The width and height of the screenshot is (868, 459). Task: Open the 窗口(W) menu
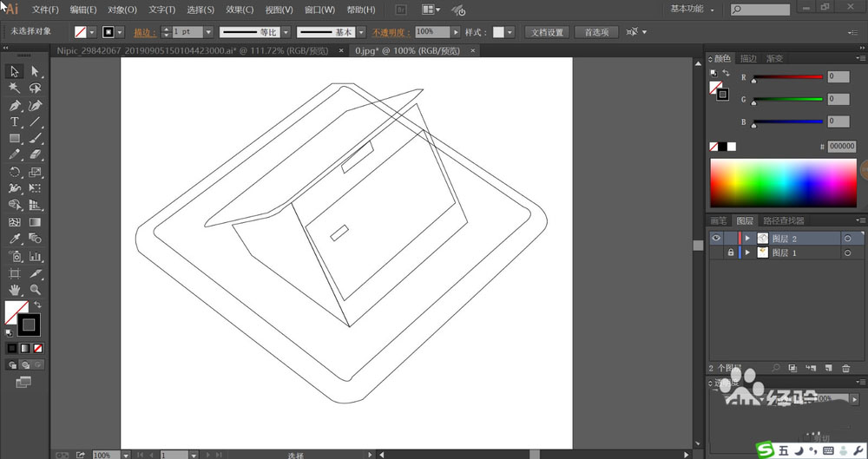pos(320,10)
